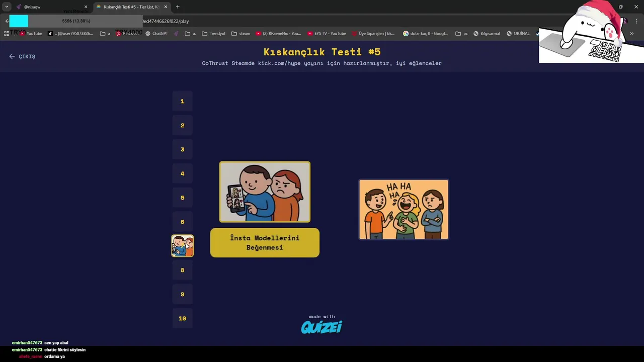644x362 pixels.
Task: Show more bookmarks chevron
Action: point(631,34)
